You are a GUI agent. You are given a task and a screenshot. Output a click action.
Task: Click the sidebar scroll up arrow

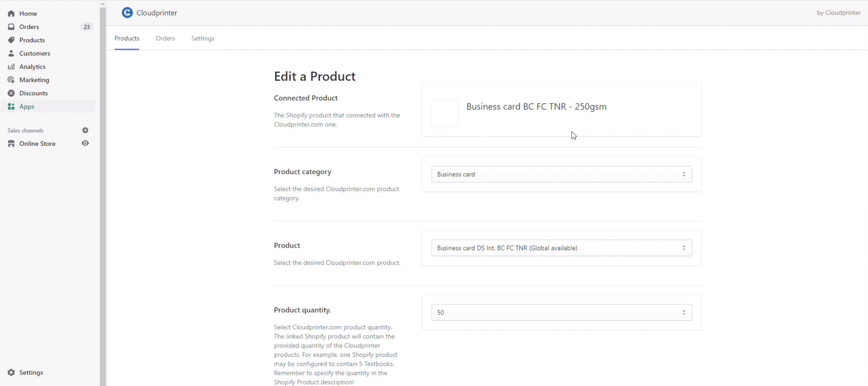click(103, 4)
